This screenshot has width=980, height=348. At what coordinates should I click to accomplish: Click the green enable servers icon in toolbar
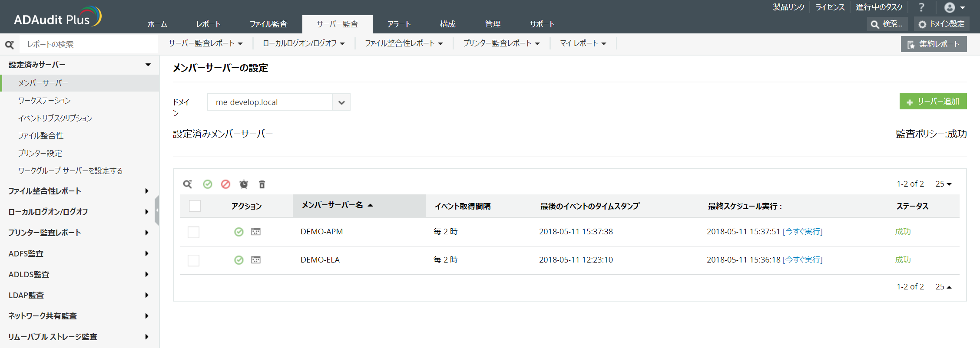(x=208, y=184)
